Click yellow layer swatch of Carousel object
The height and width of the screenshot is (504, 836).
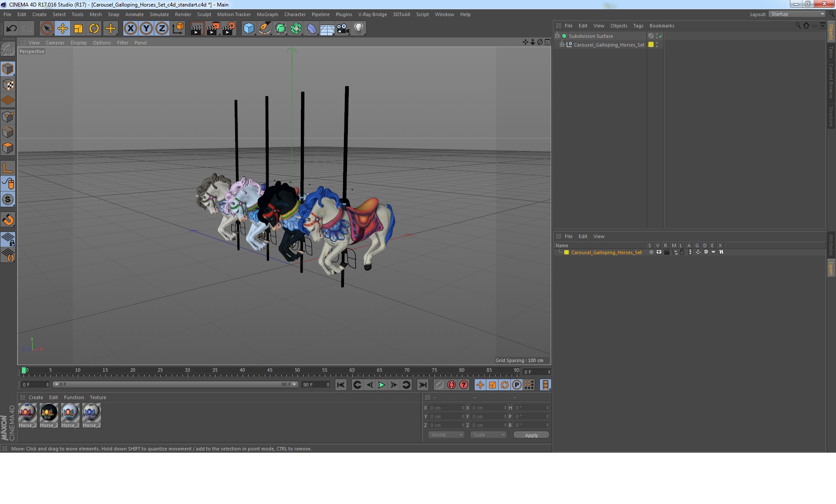click(651, 44)
